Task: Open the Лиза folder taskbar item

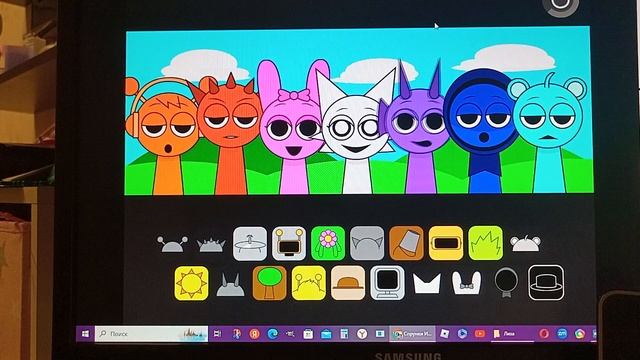Action: [511, 334]
